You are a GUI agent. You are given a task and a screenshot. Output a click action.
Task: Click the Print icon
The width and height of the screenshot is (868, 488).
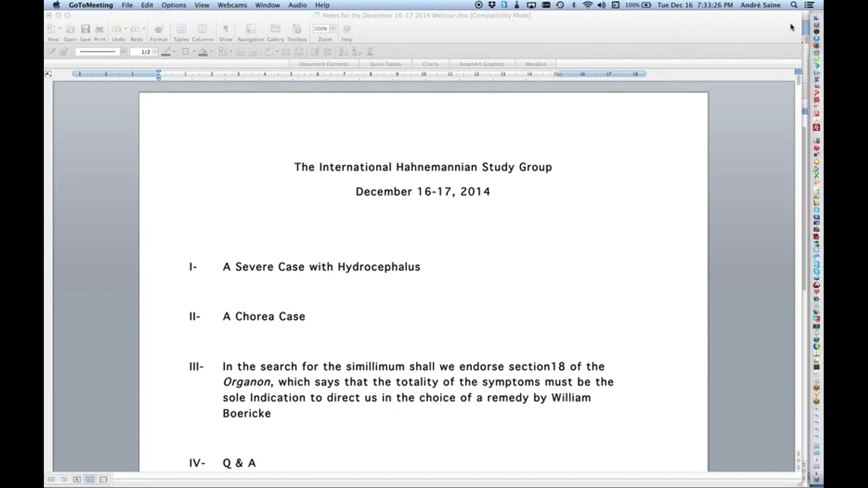coord(99,29)
